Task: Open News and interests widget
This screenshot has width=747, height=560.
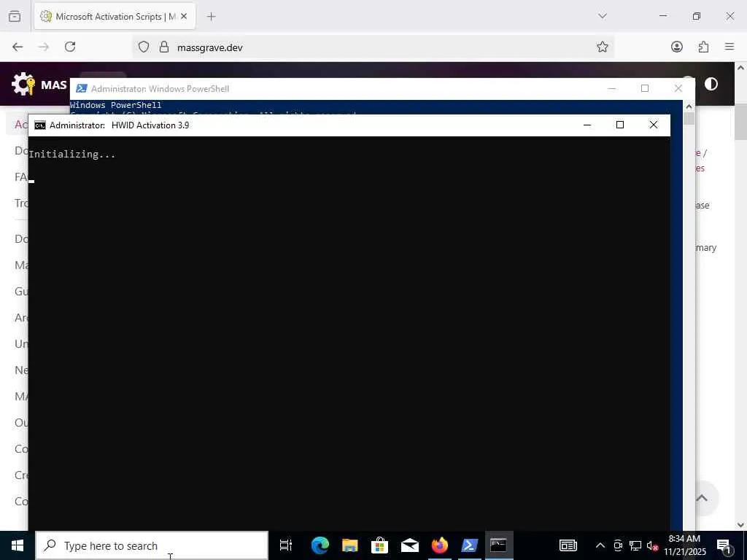Action: (x=568, y=545)
